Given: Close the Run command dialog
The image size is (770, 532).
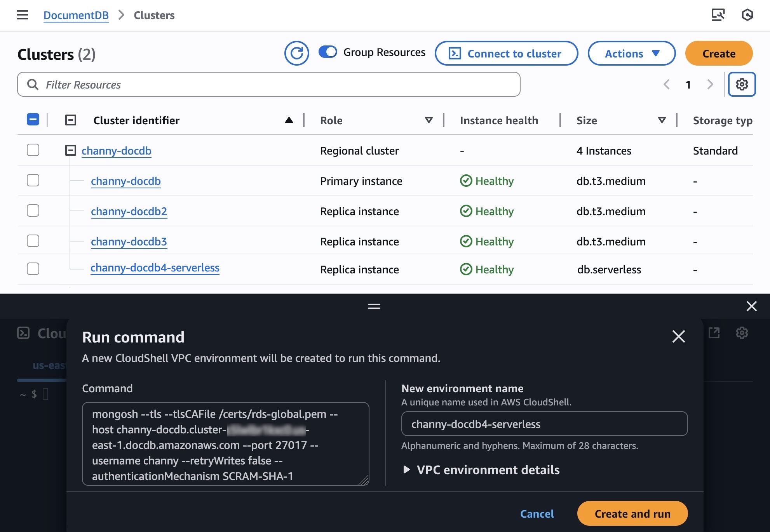Looking at the screenshot, I should (x=678, y=336).
